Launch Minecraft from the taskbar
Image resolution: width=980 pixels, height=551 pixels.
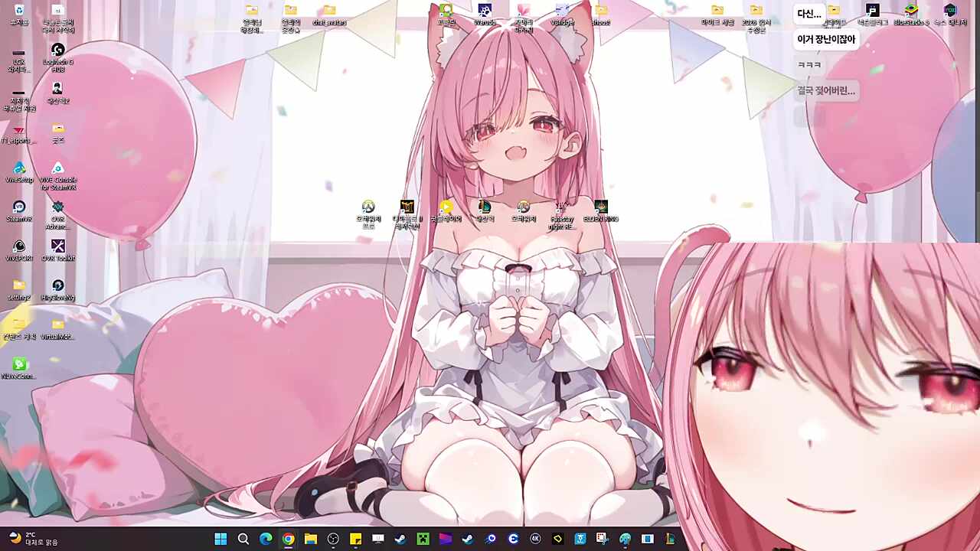pos(423,539)
